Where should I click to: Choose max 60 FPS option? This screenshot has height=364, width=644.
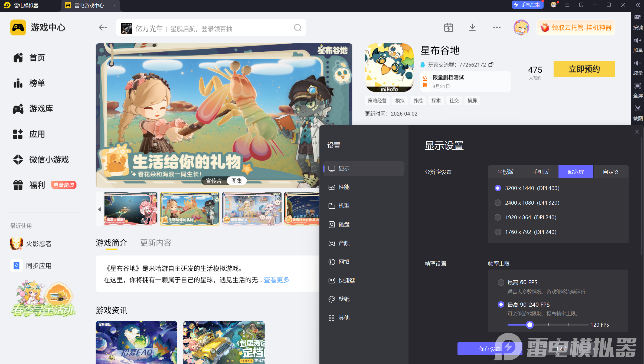pyautogui.click(x=501, y=283)
